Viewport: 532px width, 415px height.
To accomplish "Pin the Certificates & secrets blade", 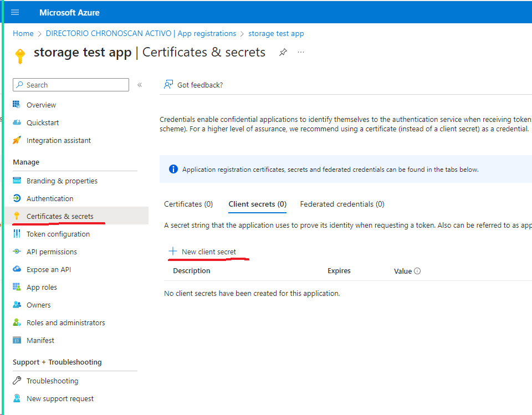I will pyautogui.click(x=283, y=52).
